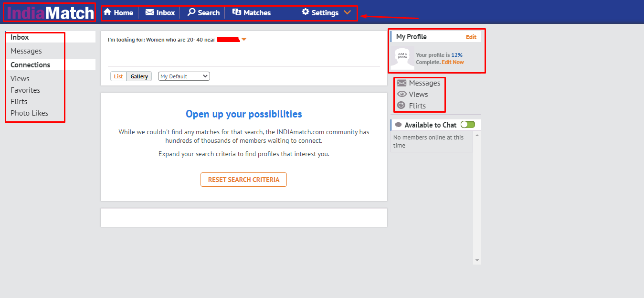Open Favorites in left sidebar
The width and height of the screenshot is (644, 298).
25,90
